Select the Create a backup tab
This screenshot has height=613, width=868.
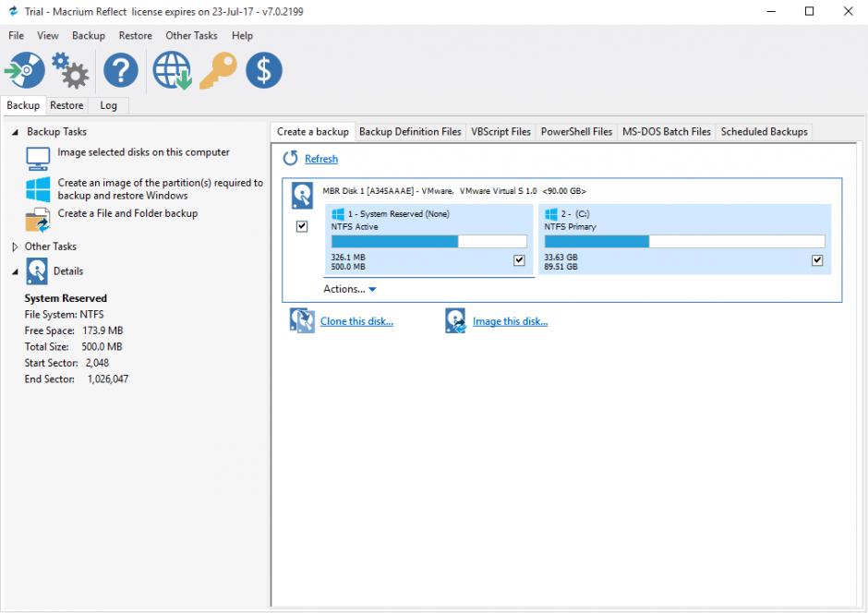[x=313, y=132]
